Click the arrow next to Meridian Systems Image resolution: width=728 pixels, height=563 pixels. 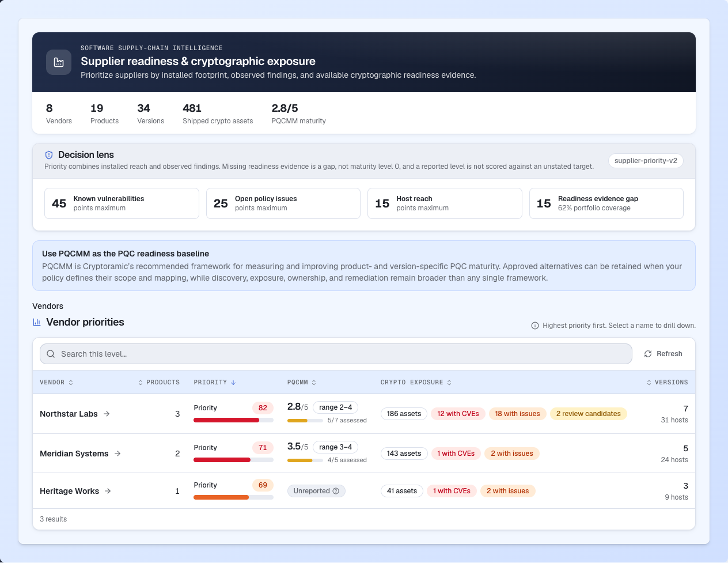[117, 454]
